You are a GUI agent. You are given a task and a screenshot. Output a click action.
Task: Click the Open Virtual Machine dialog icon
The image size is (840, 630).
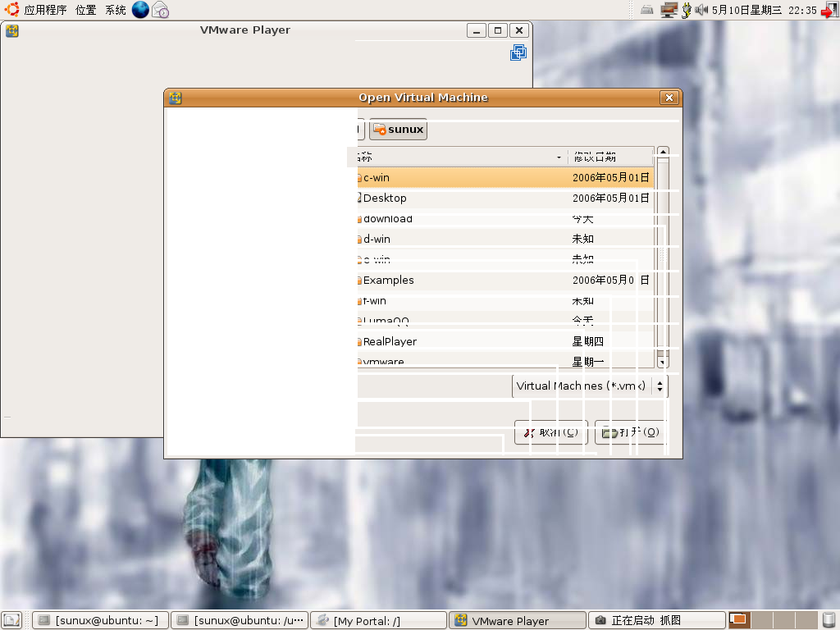[176, 98]
